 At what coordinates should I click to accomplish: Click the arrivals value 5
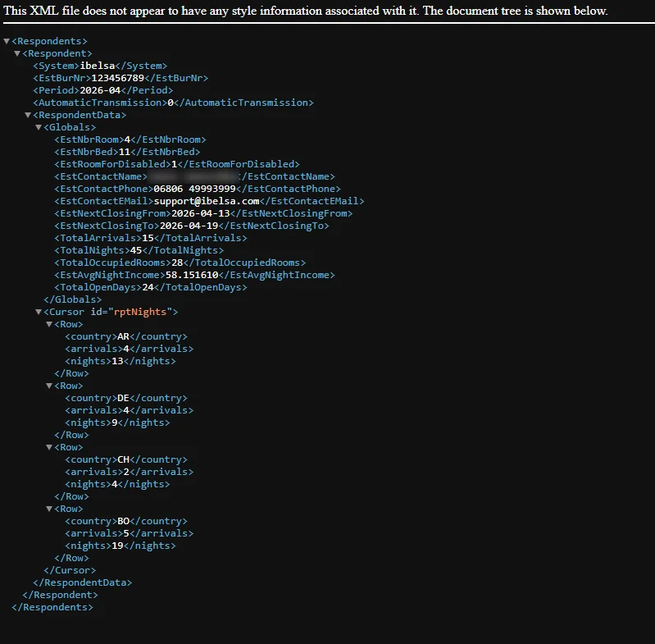(x=126, y=534)
